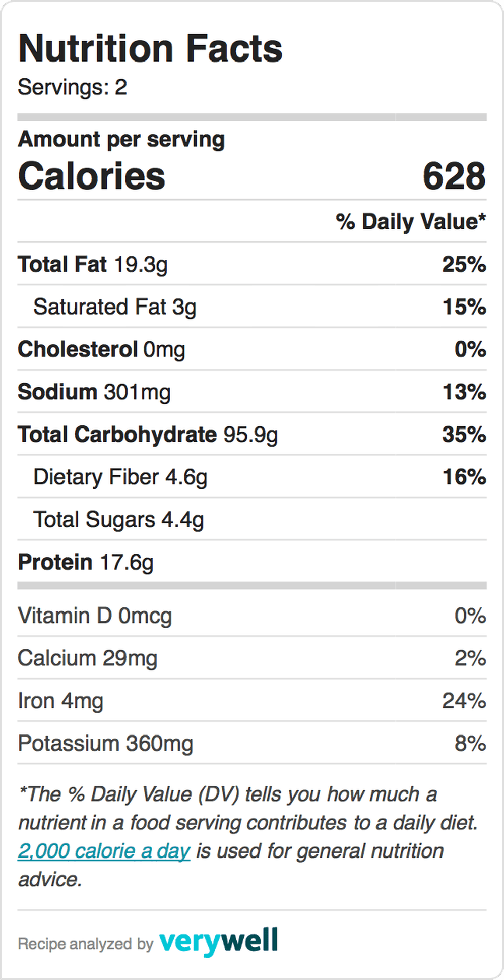Click the Recipe analyzed by text
Screen dimensions: 504x980
tap(85, 944)
